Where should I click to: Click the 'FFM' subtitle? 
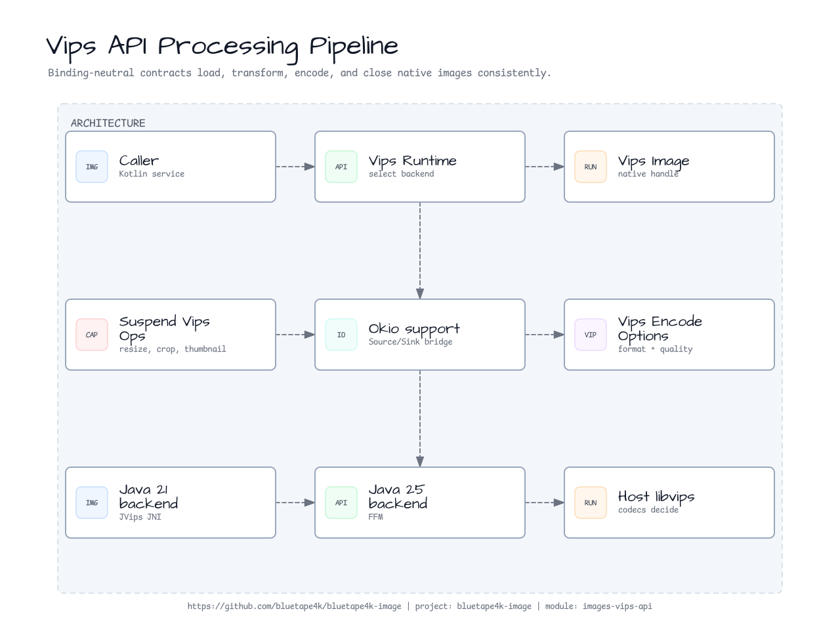pos(375,517)
